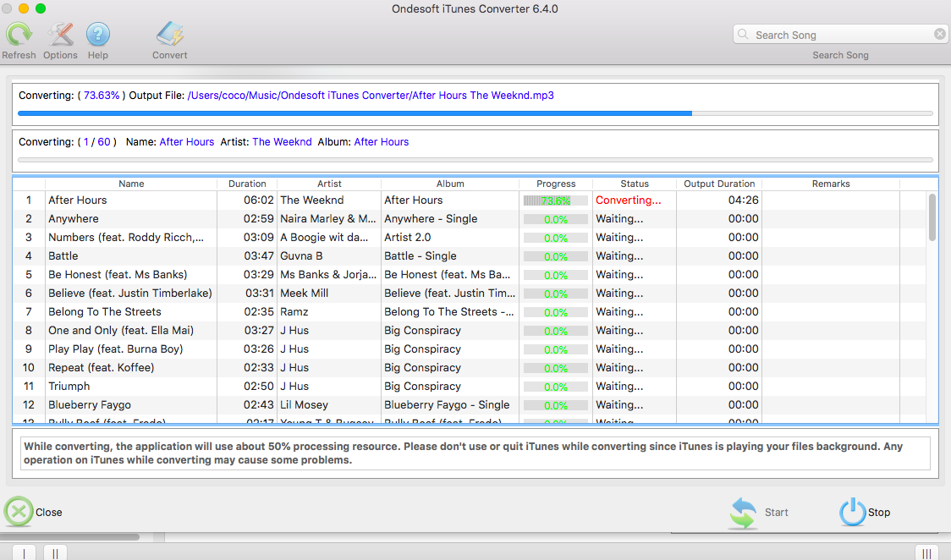Click the Status column header

click(635, 184)
